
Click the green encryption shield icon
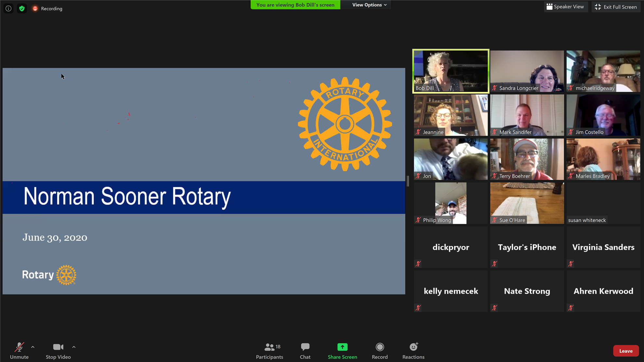tap(22, 8)
